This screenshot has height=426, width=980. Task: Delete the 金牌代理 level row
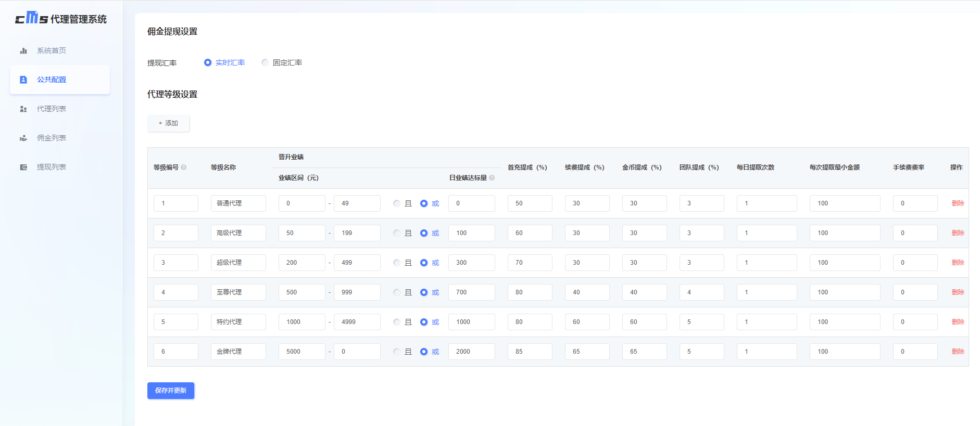click(x=958, y=352)
